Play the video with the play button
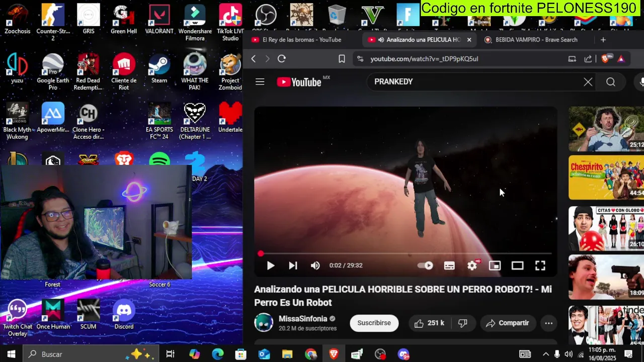 pyautogui.click(x=270, y=265)
